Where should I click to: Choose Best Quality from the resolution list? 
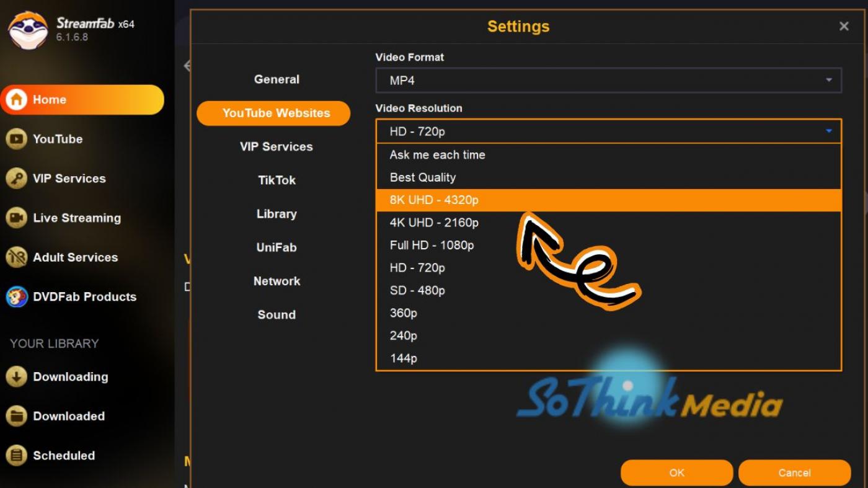click(423, 177)
